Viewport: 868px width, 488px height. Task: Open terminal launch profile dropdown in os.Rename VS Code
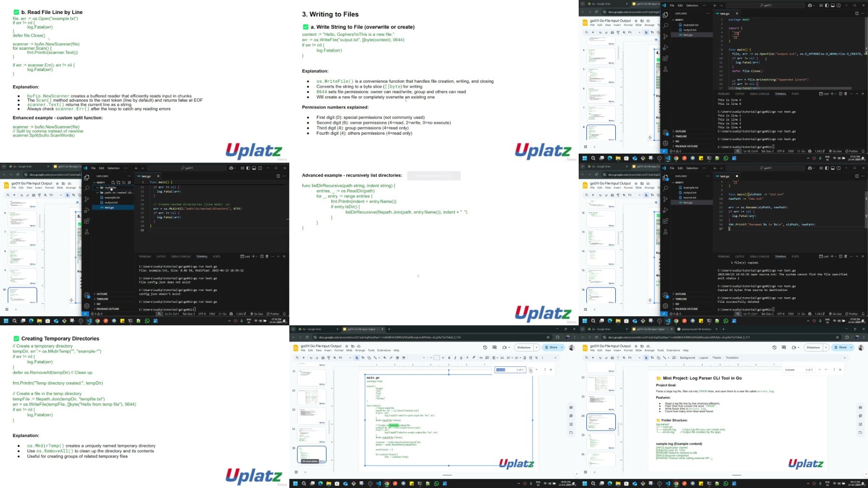click(836, 256)
